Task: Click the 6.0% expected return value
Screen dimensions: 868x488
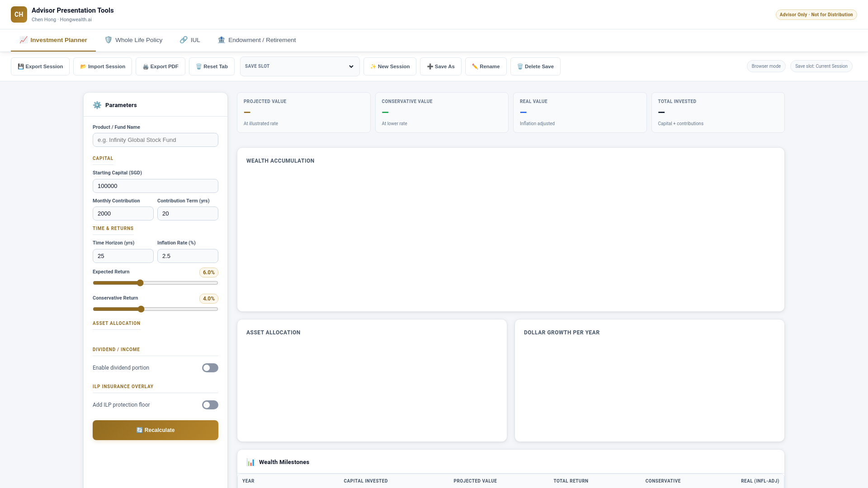Action: pyautogui.click(x=209, y=272)
